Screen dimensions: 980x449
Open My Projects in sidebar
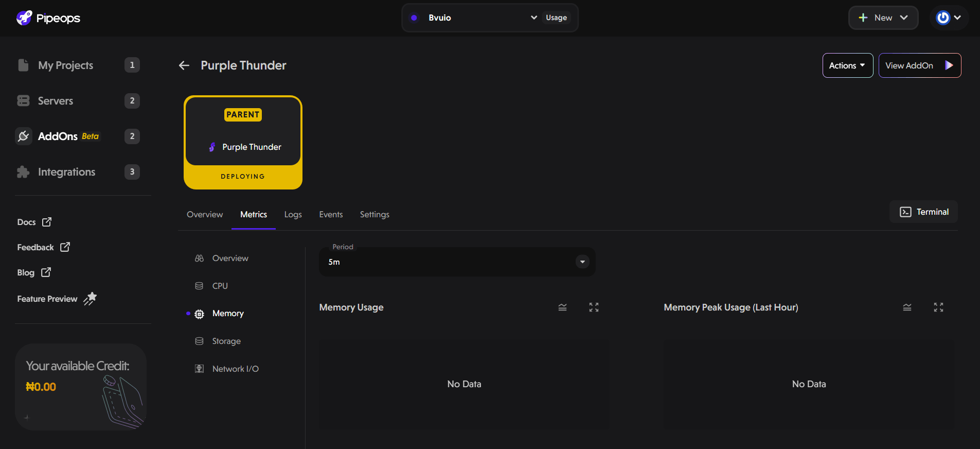pos(78,65)
